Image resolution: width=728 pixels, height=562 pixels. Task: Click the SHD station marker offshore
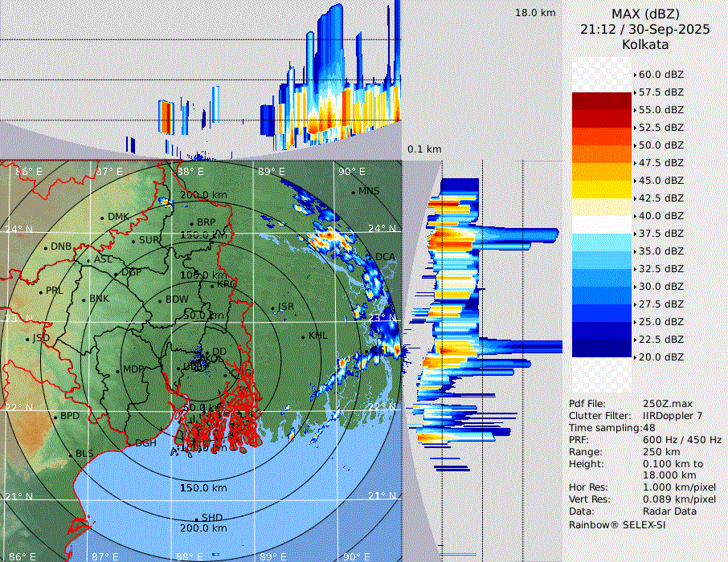point(196,519)
